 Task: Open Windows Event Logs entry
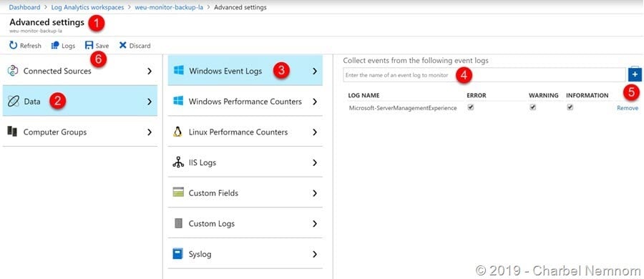(245, 70)
